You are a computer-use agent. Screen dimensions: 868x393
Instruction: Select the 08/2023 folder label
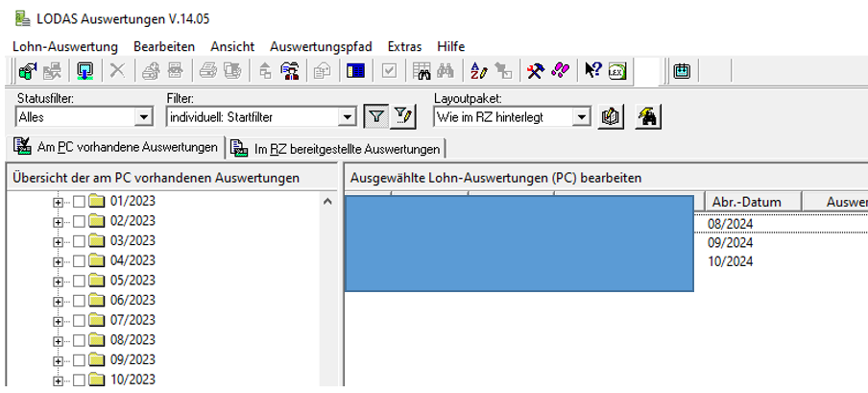pyautogui.click(x=133, y=340)
